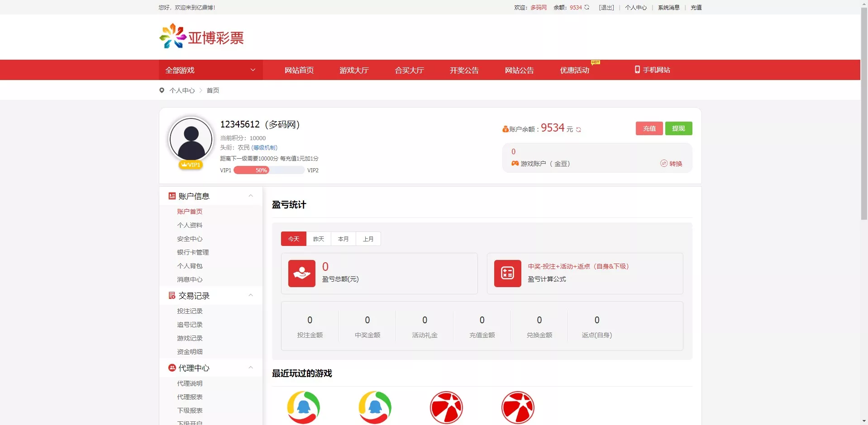
Task: Click the coin-hand icon beside 盈亏总额
Action: coord(301,273)
